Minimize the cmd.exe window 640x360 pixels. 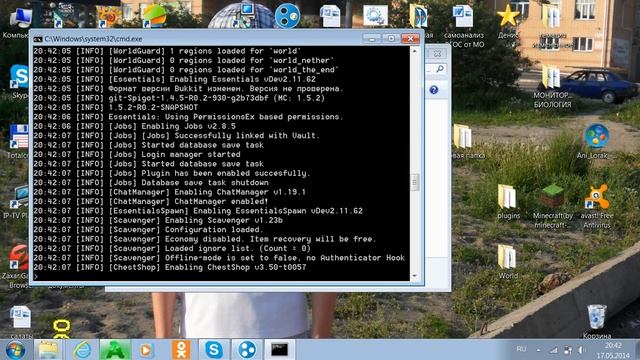click(372, 38)
